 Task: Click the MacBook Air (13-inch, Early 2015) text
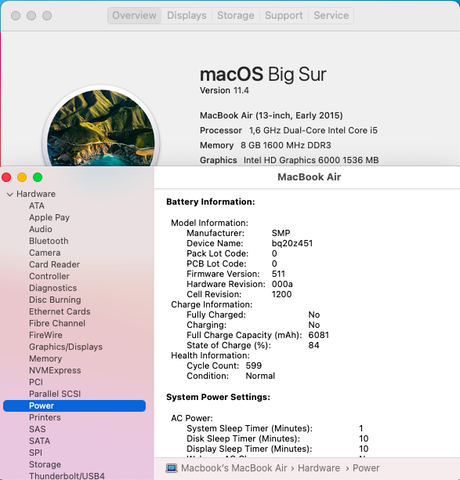271,116
